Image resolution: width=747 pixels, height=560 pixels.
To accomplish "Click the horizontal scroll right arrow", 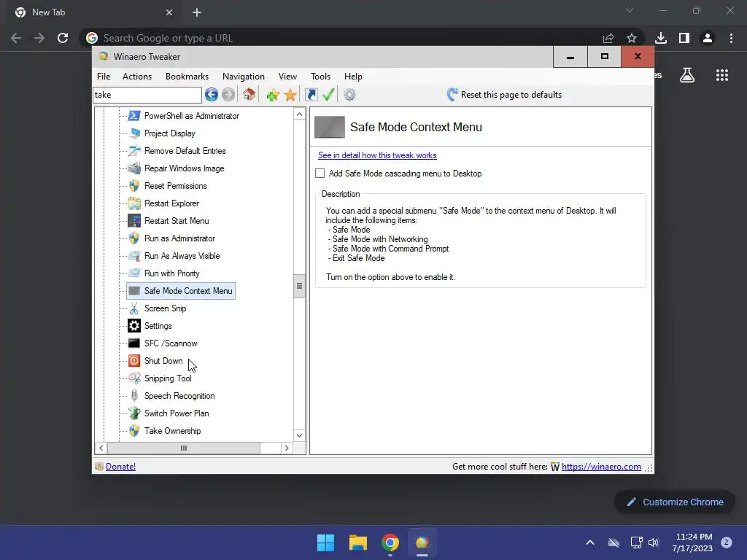I will click(x=286, y=448).
